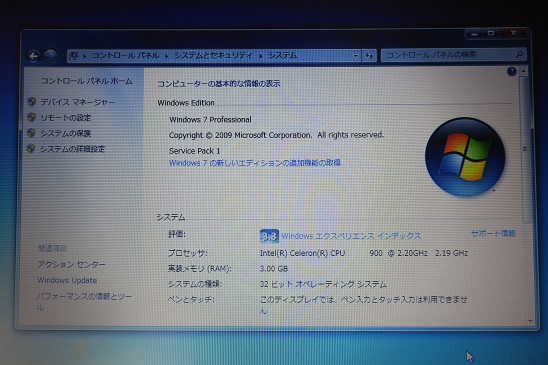Select the システムとセキュリティ breadcrumb item
548x365 pixels.
(x=213, y=55)
